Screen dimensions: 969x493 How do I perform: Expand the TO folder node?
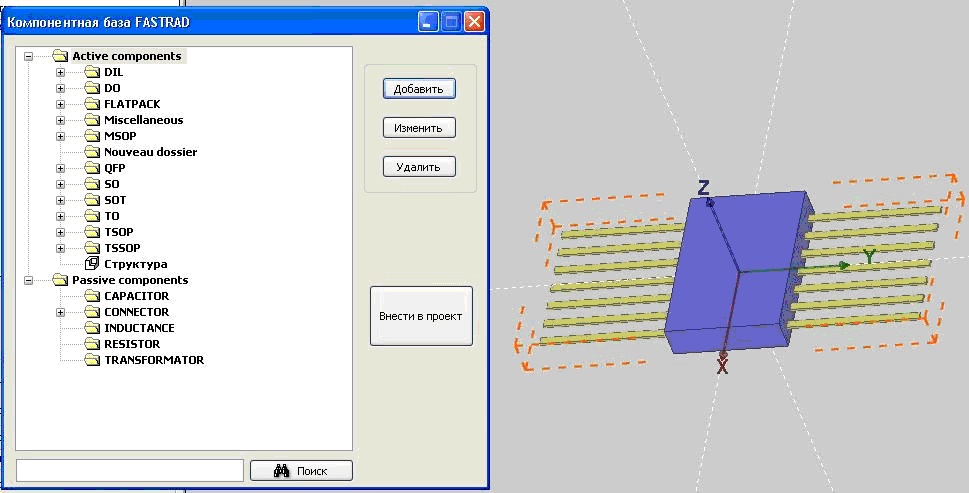tap(61, 216)
